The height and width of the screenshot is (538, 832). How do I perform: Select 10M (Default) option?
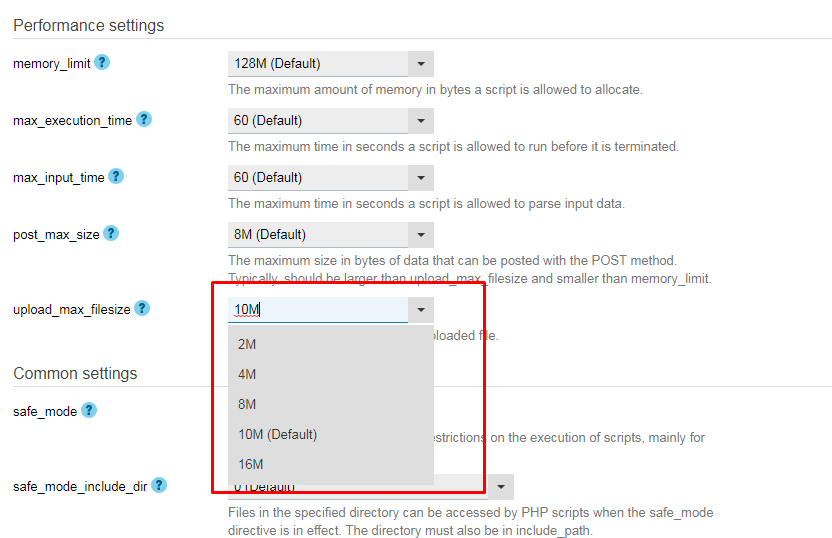tap(331, 434)
